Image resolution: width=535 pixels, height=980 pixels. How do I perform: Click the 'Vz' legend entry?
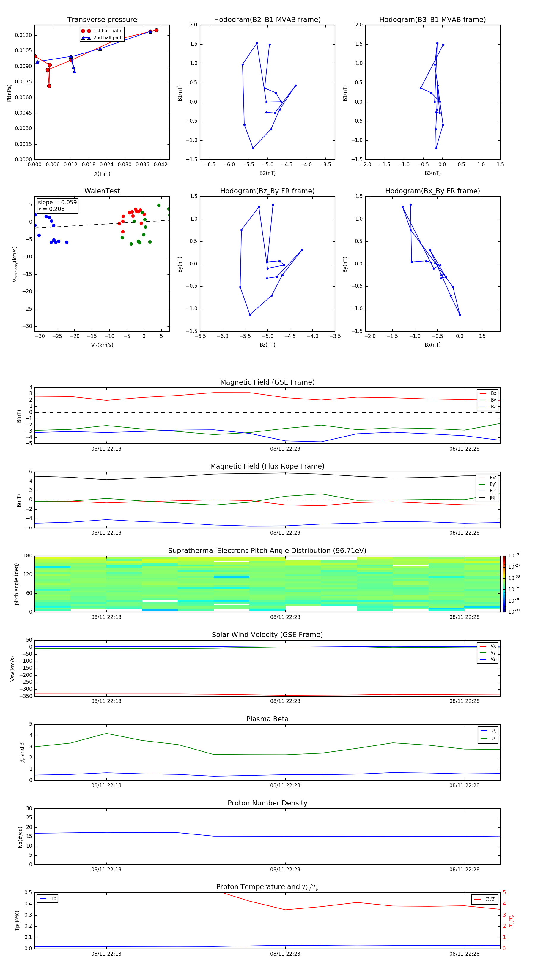click(488, 659)
